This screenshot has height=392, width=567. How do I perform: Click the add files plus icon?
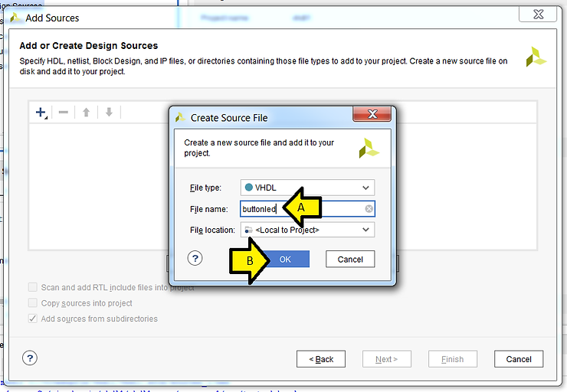click(x=41, y=113)
